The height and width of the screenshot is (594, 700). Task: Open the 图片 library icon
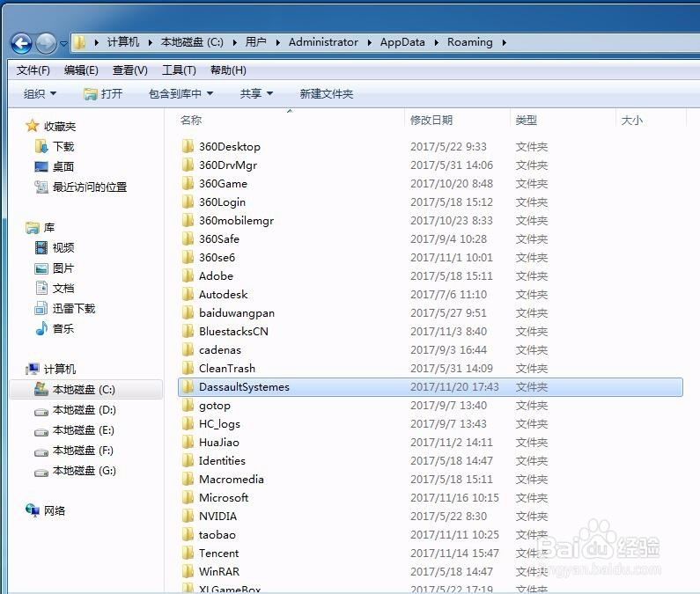(x=41, y=268)
